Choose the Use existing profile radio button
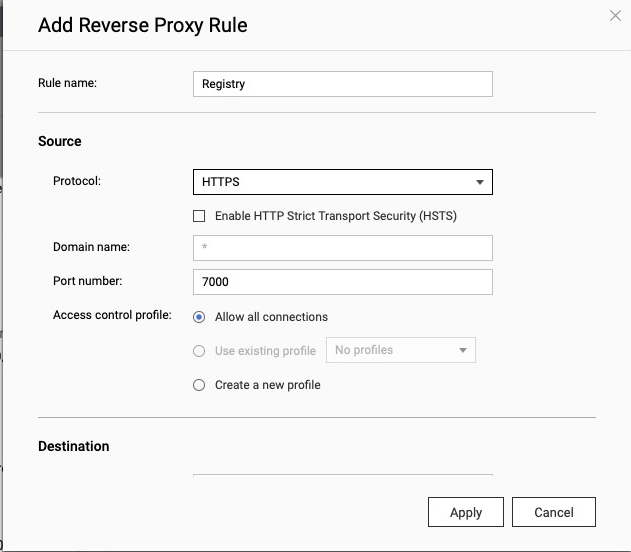The height and width of the screenshot is (552, 631). [x=199, y=351]
